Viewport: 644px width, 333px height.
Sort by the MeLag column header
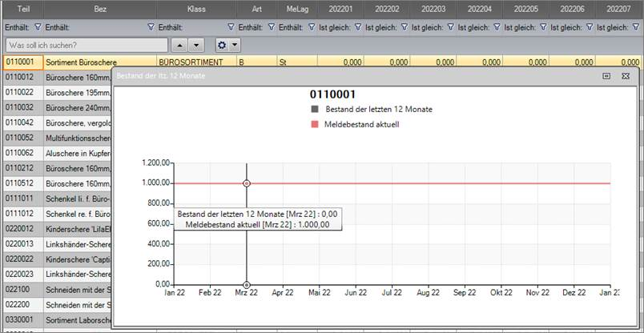(295, 8)
